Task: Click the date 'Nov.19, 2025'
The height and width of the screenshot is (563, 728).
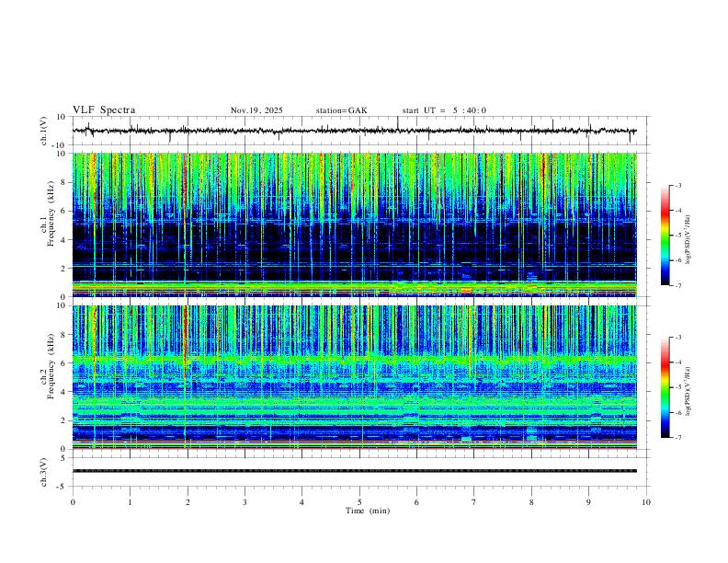Action: coord(256,110)
